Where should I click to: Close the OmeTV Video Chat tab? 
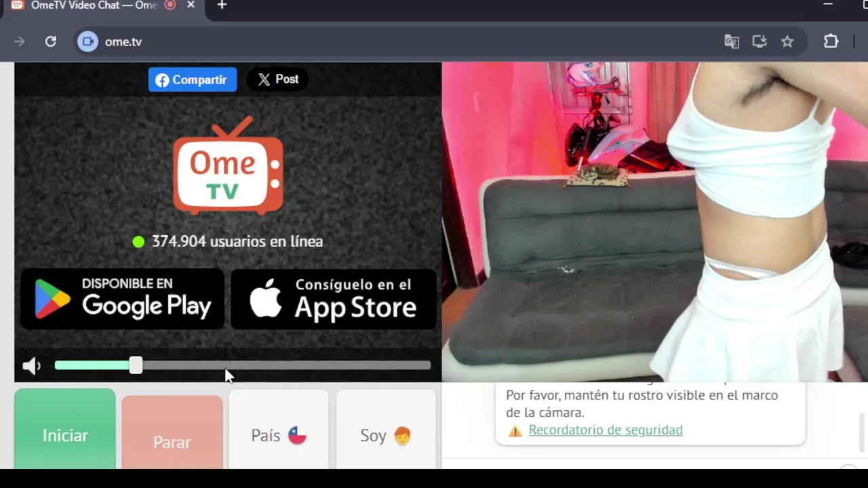[191, 5]
